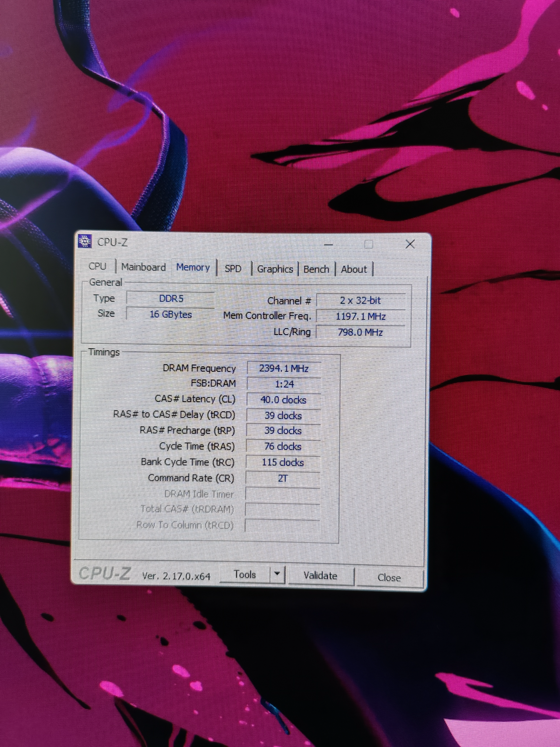Click the empty Row To Column (tRCD) field
Viewport: 560px width, 747px height.
point(282,525)
